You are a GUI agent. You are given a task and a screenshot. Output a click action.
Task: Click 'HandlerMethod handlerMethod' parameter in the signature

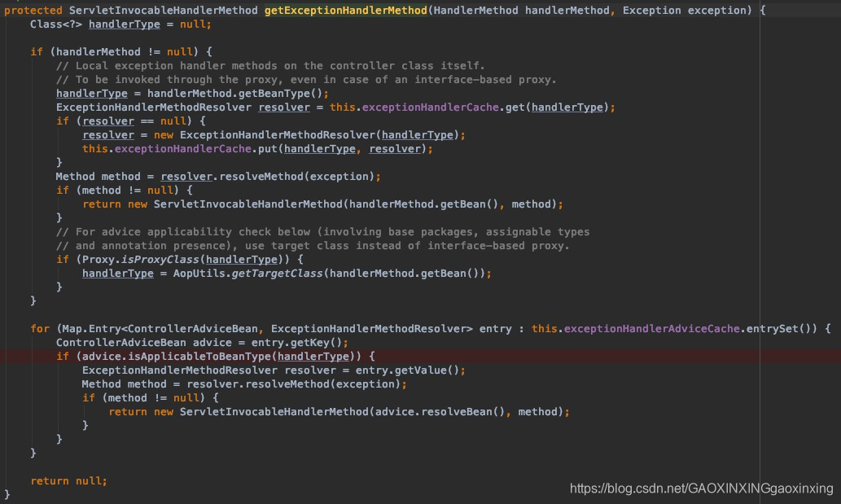tap(521, 11)
